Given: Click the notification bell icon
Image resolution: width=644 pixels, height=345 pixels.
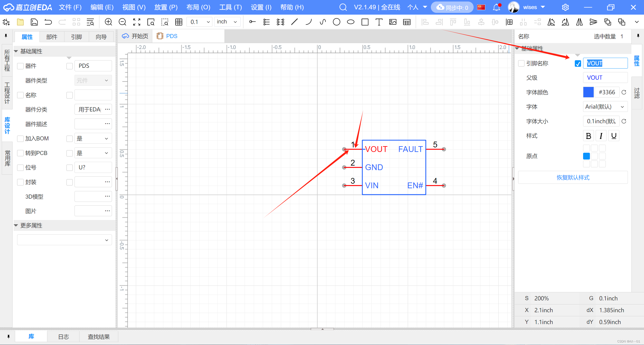Looking at the screenshot, I should pos(496,7).
